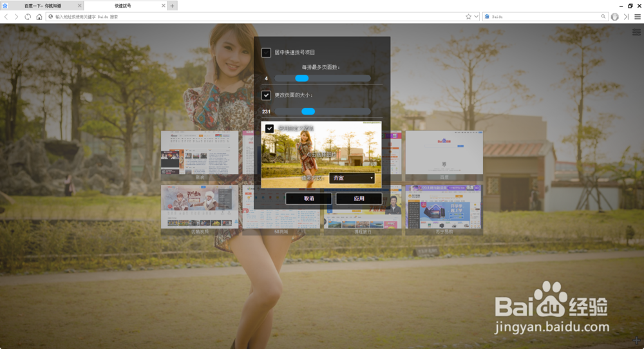Click the Baidu favicon at tab bar's left end
The image size is (644, 349).
[x=5, y=6]
